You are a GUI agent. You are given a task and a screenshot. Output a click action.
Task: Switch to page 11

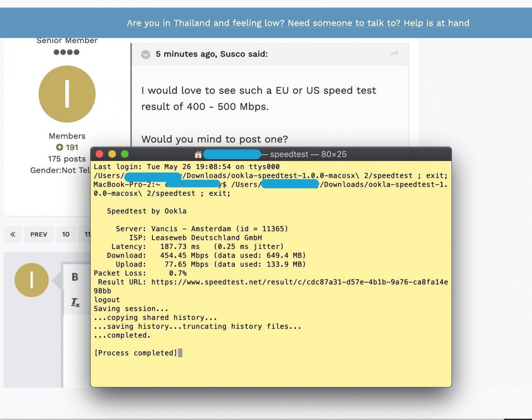[87, 234]
